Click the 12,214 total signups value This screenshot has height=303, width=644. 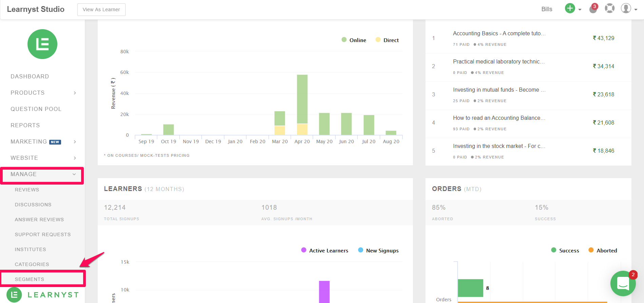(115, 207)
